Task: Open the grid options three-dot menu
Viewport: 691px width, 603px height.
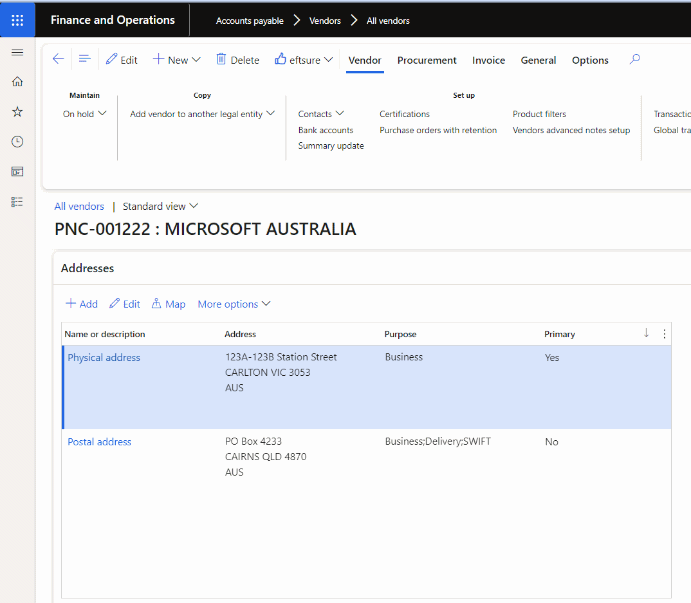Action: click(x=664, y=334)
